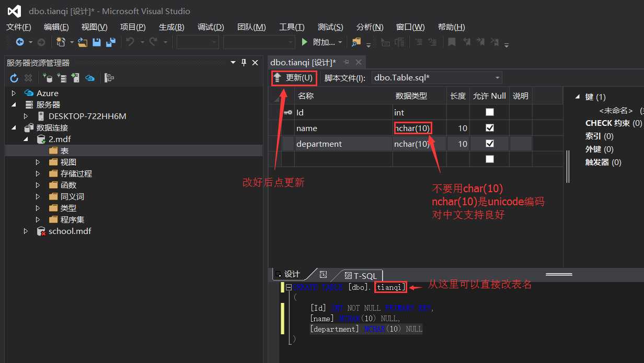Close the dbo.tianqi design tab

[x=359, y=63]
